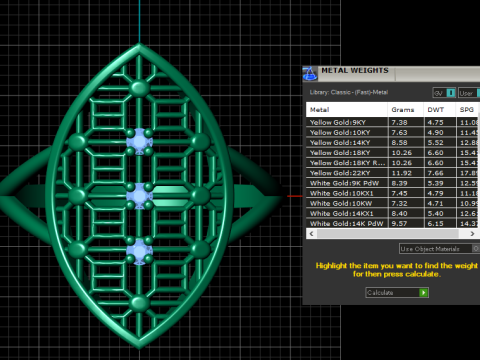Select the White Gold:14KX1 row
The image size is (480, 360).
[392, 213]
